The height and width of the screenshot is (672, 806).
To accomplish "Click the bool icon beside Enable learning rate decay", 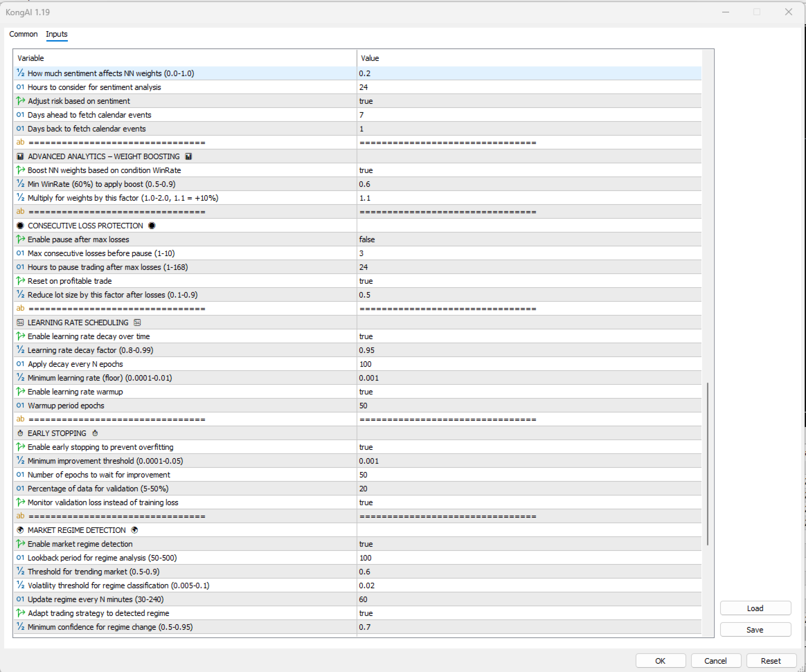I will click(20, 336).
